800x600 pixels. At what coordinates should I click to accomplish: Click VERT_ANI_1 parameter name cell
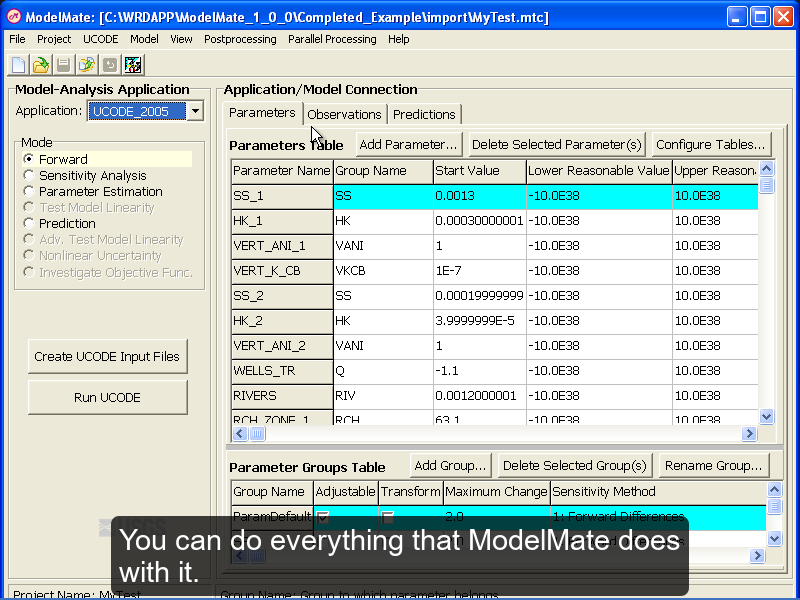[282, 246]
